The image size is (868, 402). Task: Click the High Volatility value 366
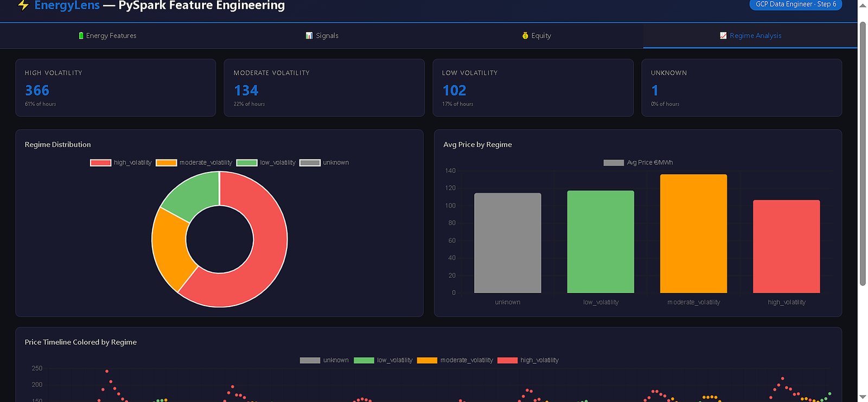[x=37, y=91]
